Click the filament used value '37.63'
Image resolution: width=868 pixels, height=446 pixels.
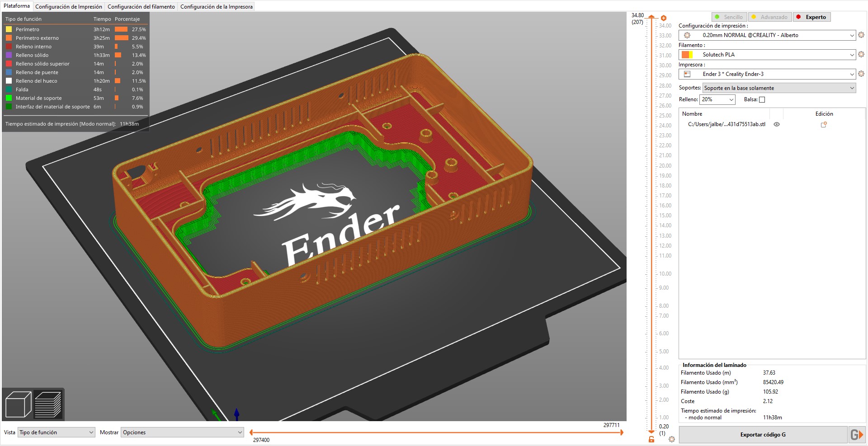click(x=769, y=373)
